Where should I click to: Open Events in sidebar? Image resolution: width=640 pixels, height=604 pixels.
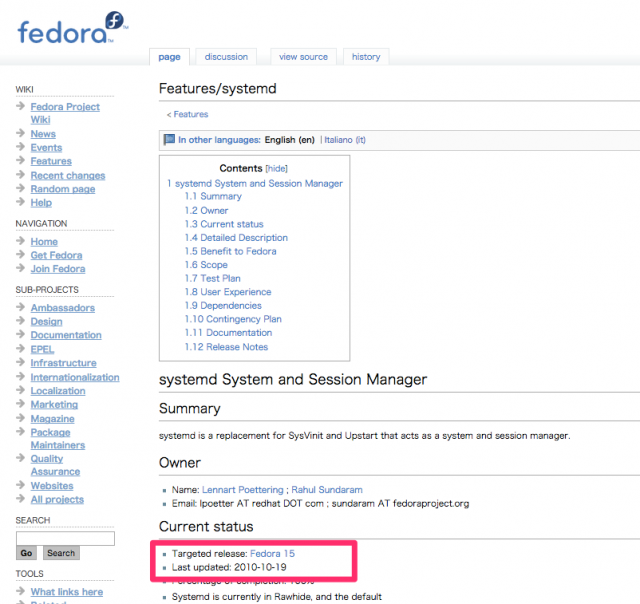coord(46,148)
